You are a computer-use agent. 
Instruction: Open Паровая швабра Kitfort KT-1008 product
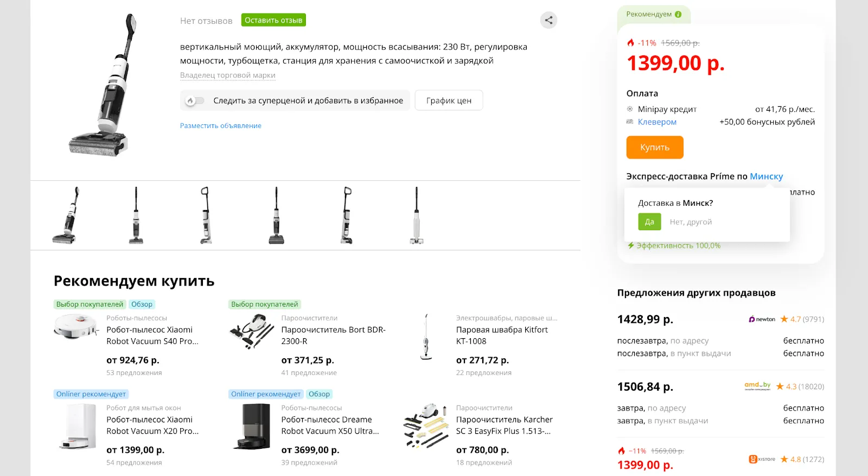tap(502, 335)
